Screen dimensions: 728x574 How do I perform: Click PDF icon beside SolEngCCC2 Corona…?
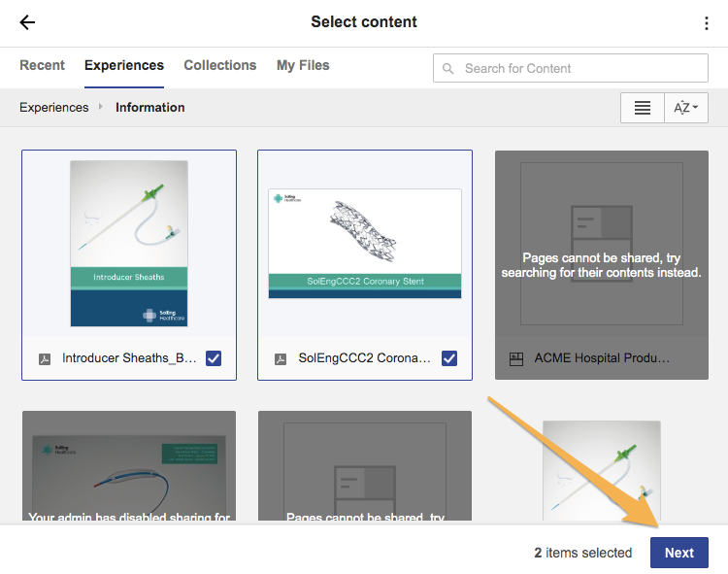(281, 359)
